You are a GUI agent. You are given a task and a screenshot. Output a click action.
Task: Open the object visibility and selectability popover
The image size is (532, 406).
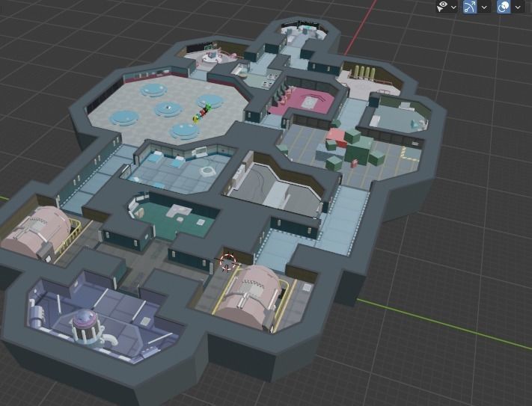point(442,7)
